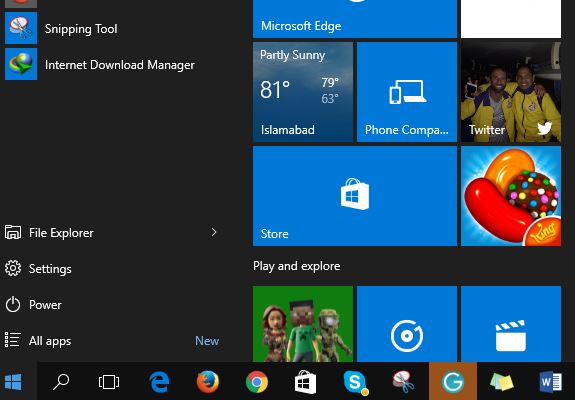Open the Phone Companion tile
Viewport: 575px width, 400px height.
coord(407,92)
